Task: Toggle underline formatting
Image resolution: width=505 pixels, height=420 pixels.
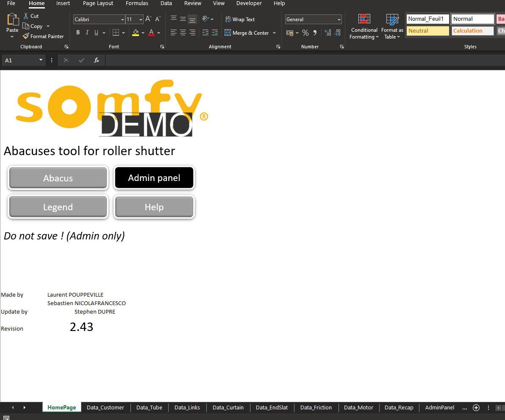Action: coord(96,33)
